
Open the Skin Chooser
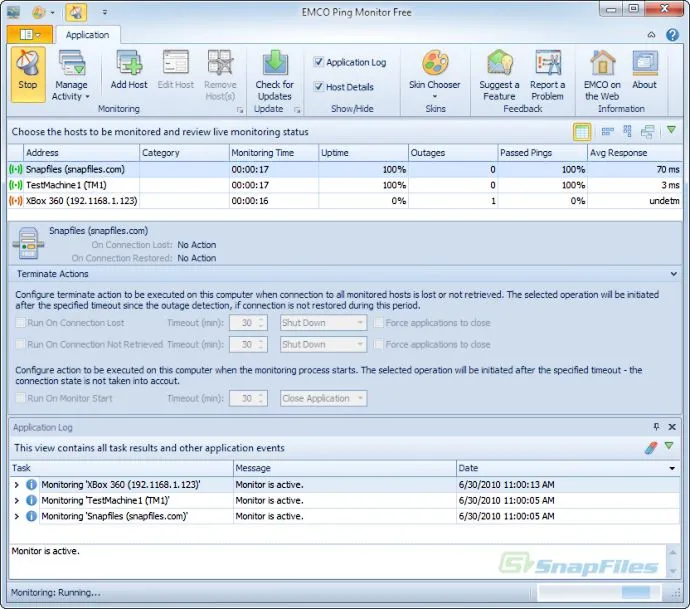tap(435, 74)
